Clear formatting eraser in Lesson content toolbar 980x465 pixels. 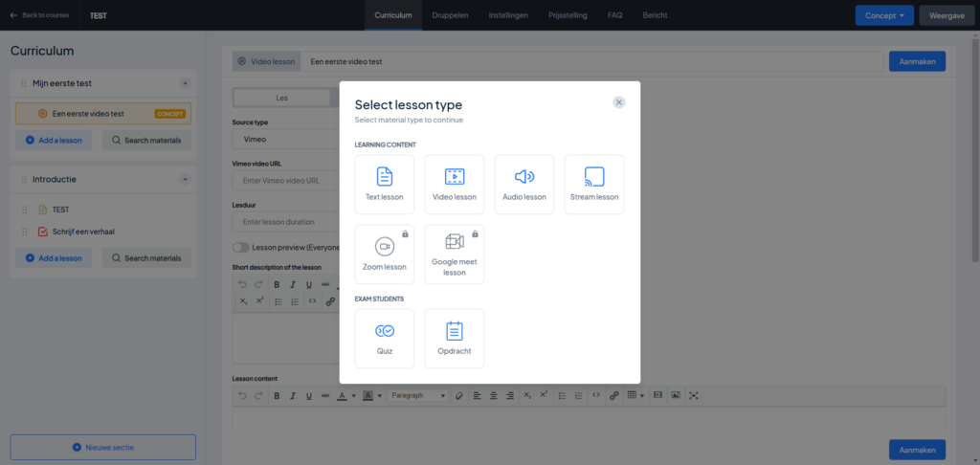[x=459, y=395]
